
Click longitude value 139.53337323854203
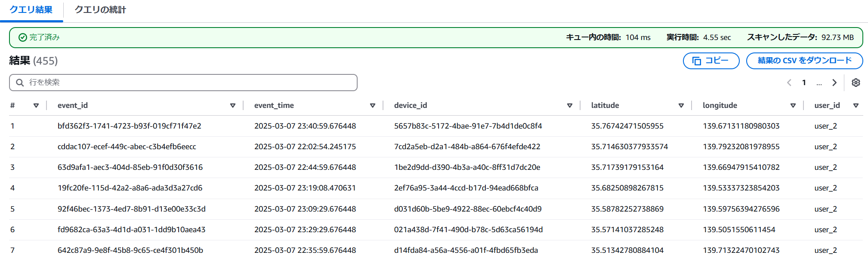tap(741, 188)
